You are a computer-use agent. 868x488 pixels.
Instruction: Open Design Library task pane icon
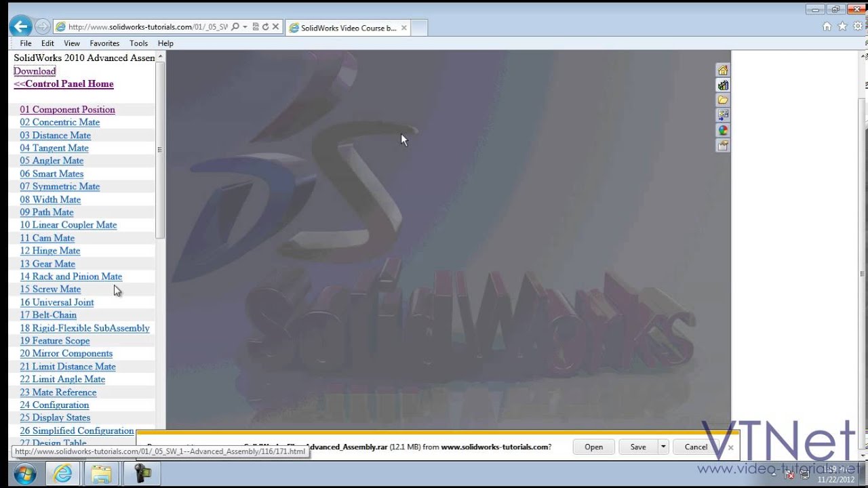(723, 85)
